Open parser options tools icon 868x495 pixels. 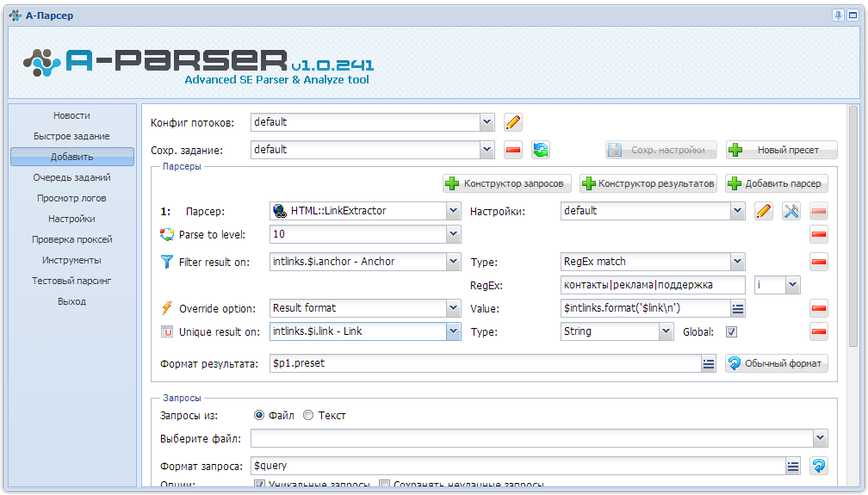[791, 211]
